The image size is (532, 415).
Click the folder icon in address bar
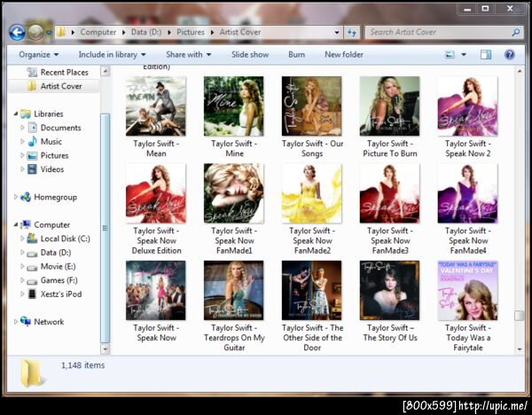pos(61,32)
